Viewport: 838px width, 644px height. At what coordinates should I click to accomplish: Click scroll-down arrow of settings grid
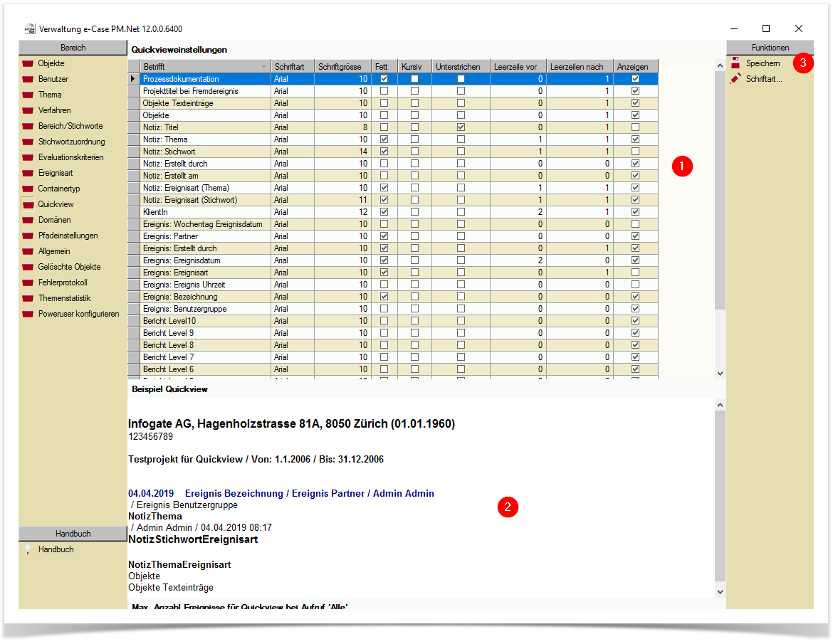[x=720, y=374]
